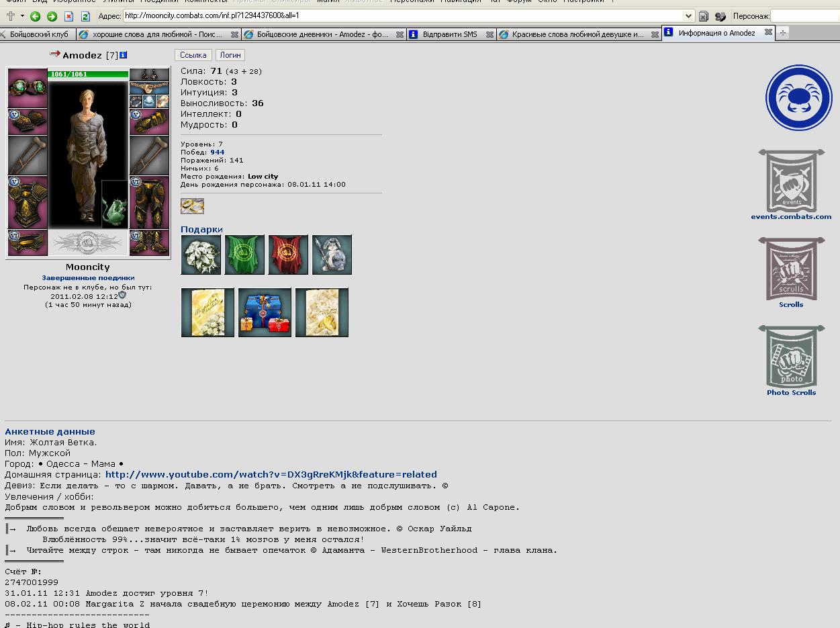The image size is (840, 628).
Task: Open the photo banner icon
Action: pos(791,357)
